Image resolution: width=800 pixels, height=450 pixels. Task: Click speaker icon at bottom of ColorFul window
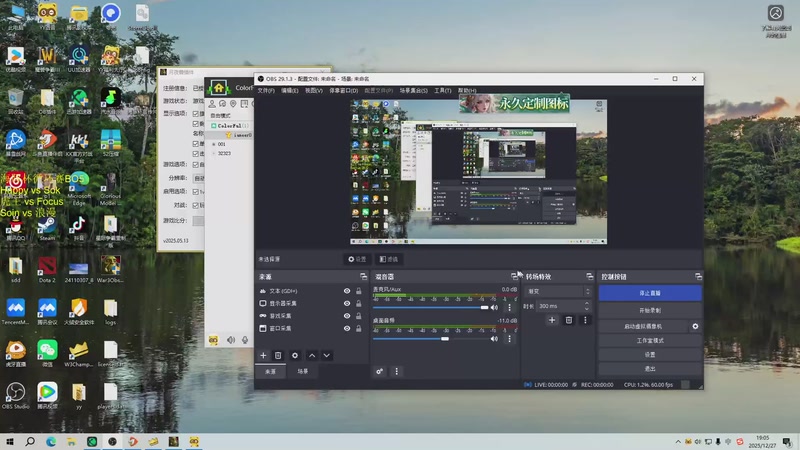[231, 340]
